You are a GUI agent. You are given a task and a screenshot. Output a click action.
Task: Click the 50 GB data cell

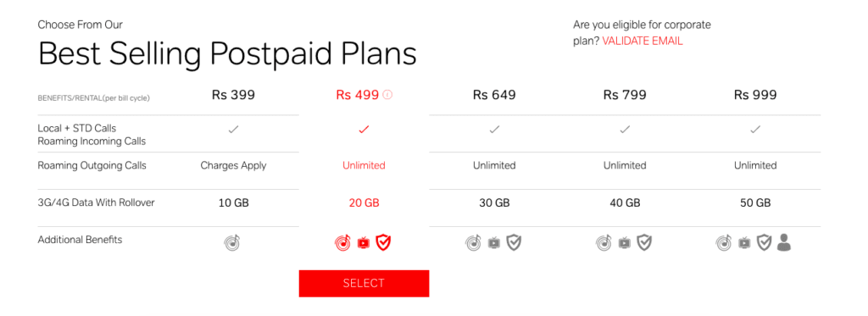(x=755, y=203)
